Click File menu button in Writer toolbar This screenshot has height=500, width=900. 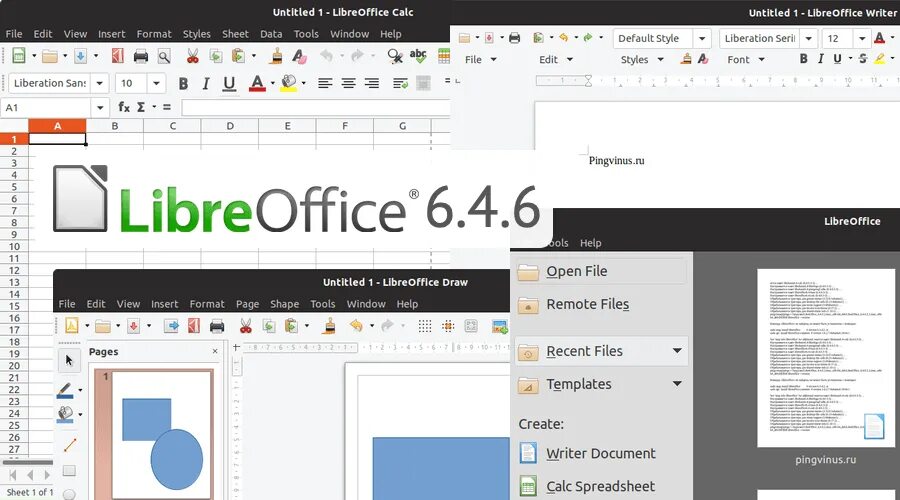480,59
